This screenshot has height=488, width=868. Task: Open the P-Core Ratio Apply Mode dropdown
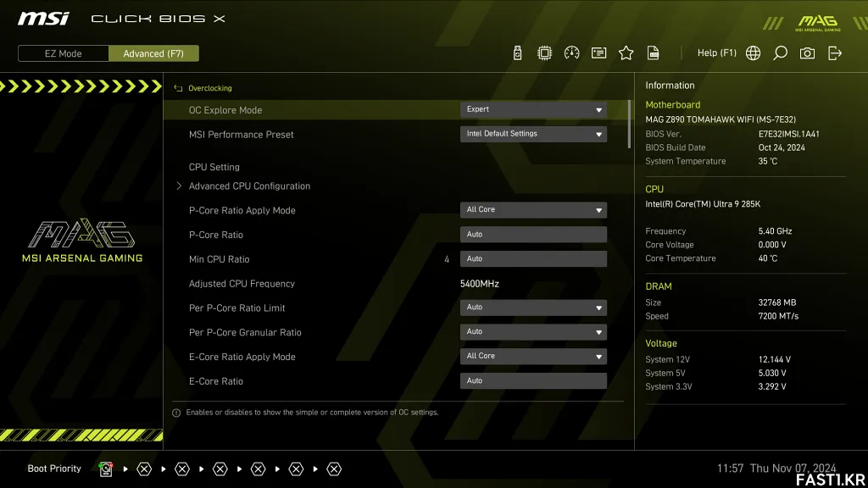click(x=533, y=210)
